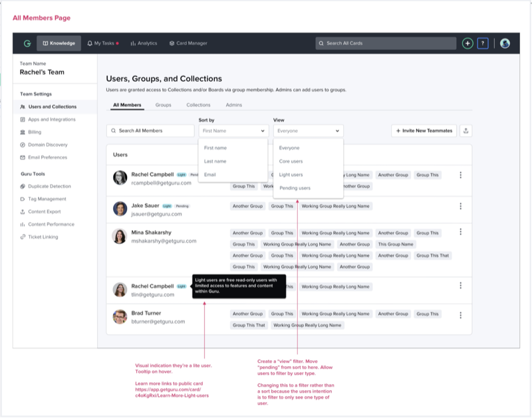Click Brad Turner's Group This That tag
The image size is (532, 418).
click(x=249, y=325)
